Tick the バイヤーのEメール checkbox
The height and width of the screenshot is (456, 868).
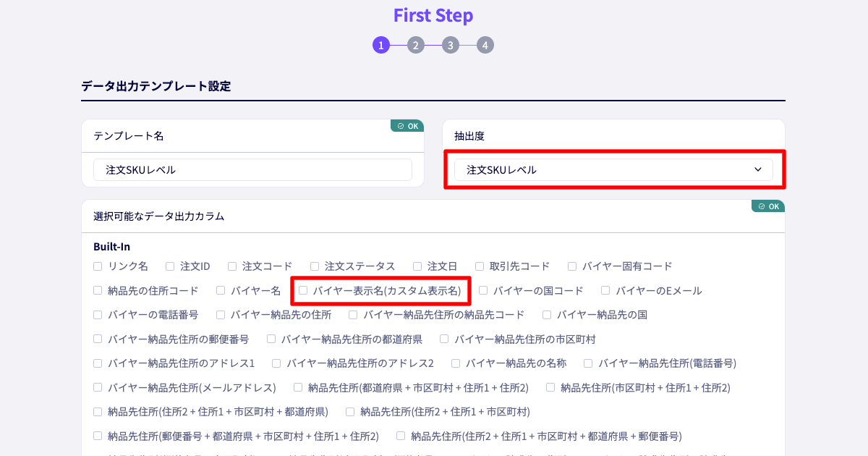605,290
